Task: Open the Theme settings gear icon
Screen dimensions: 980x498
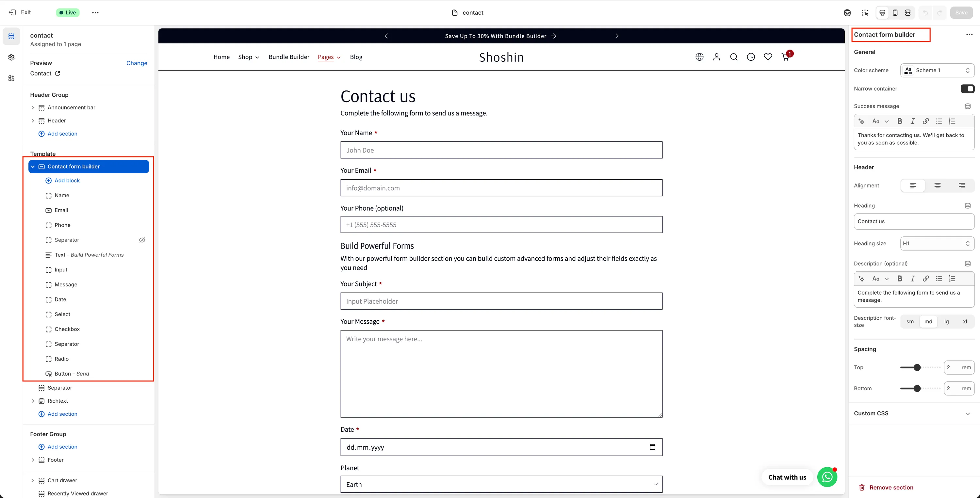Action: (11, 57)
